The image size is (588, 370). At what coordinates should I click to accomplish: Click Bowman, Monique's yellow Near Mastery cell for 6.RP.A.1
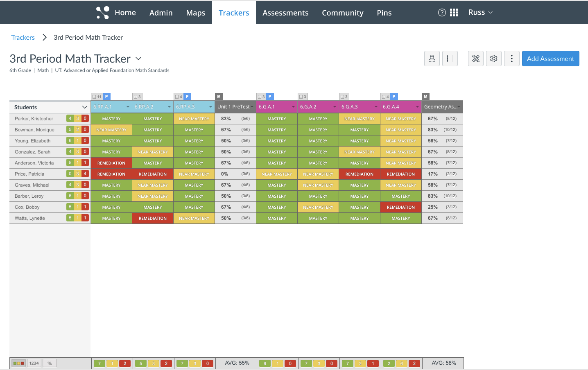click(111, 130)
